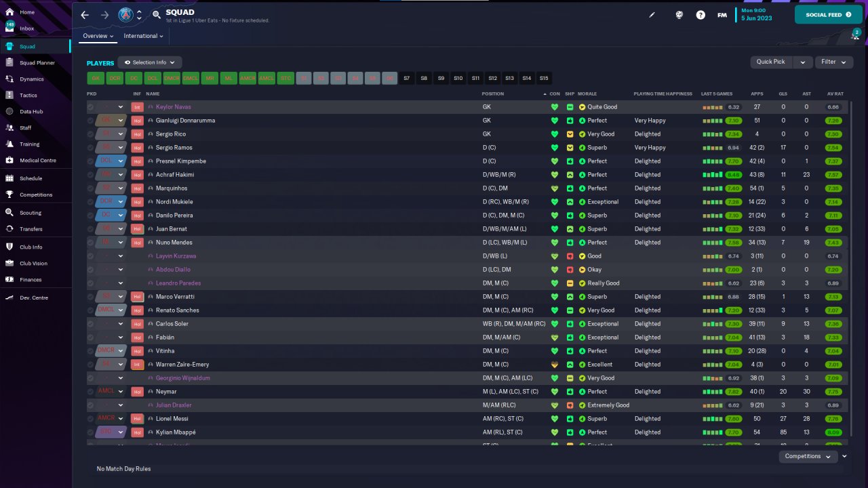Open the Transfers icon
868x488 pixels.
9,228
